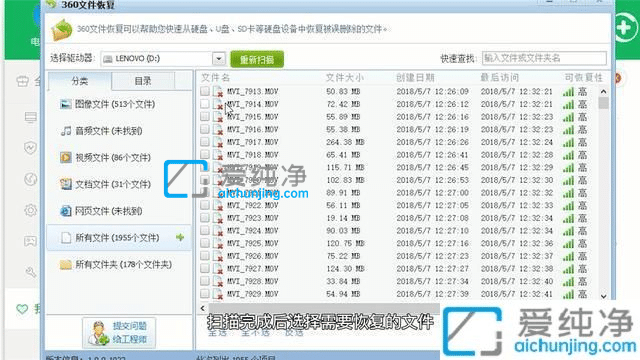
Task: Click the wrench icon in background sidebar
Action: (x=31, y=272)
